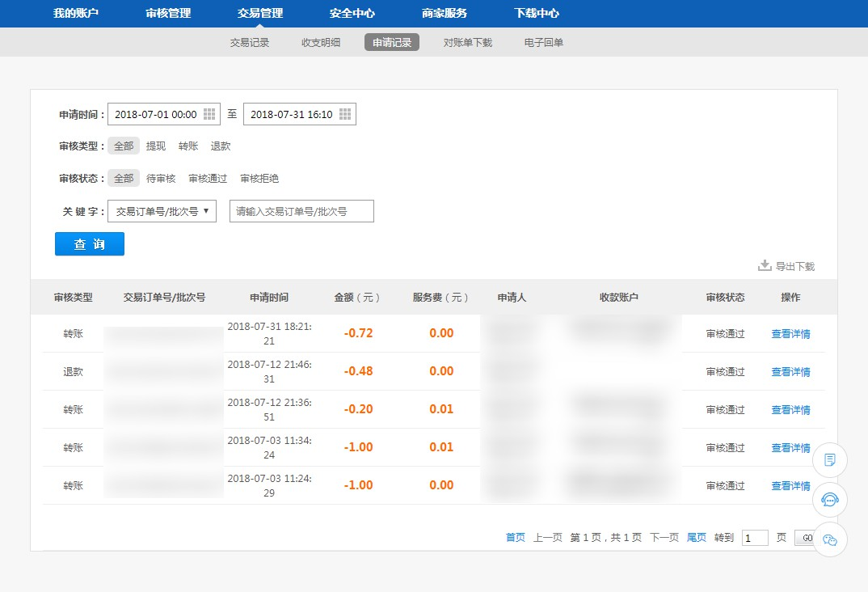Filter audit type by 提现
This screenshot has width=868, height=592.
(156, 146)
